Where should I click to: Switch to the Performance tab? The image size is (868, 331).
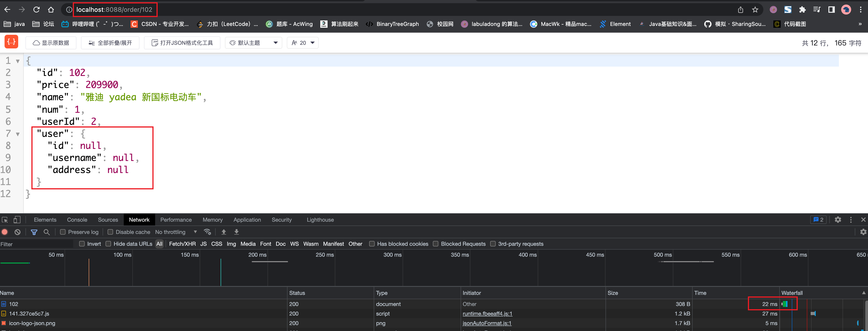coord(176,220)
